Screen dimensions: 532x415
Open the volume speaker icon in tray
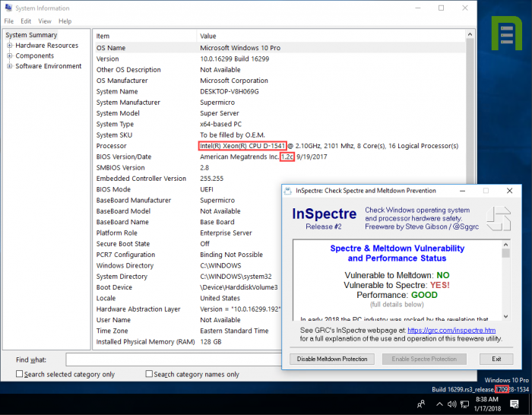452,404
